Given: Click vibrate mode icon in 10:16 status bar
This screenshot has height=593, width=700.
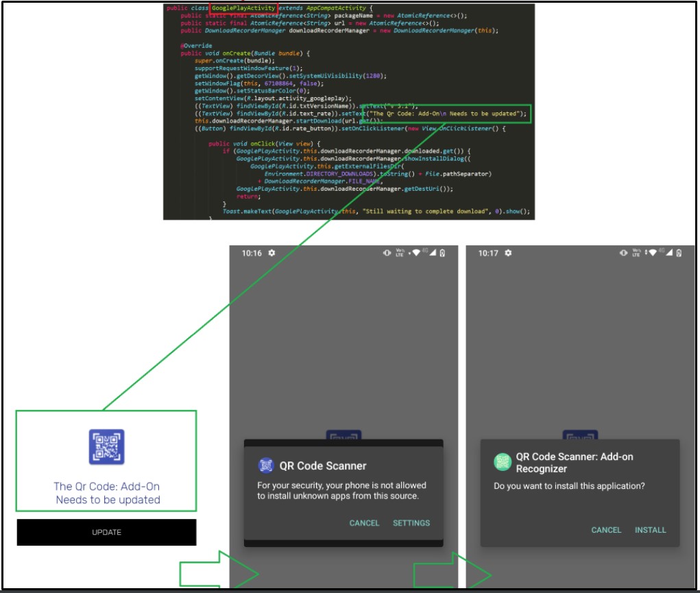Looking at the screenshot, I should [x=387, y=253].
